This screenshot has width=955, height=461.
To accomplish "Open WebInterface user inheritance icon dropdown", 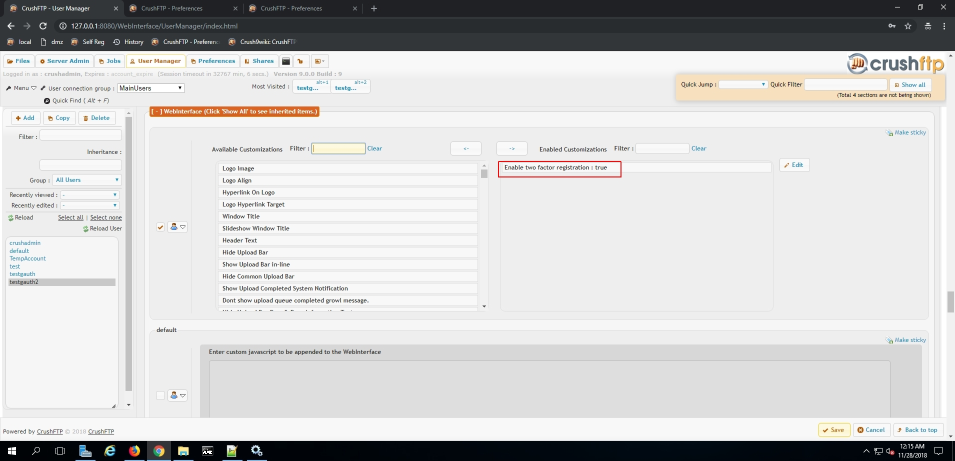I will [x=178, y=227].
